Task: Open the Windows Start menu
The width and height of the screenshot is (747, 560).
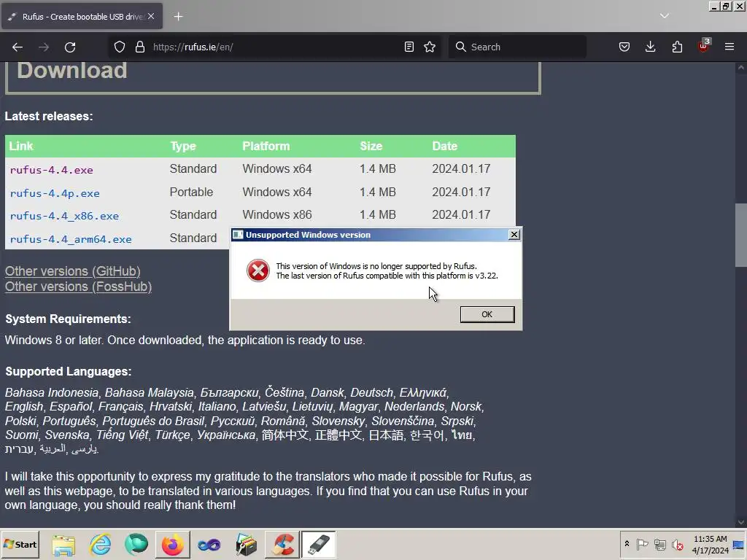Action: (20, 544)
